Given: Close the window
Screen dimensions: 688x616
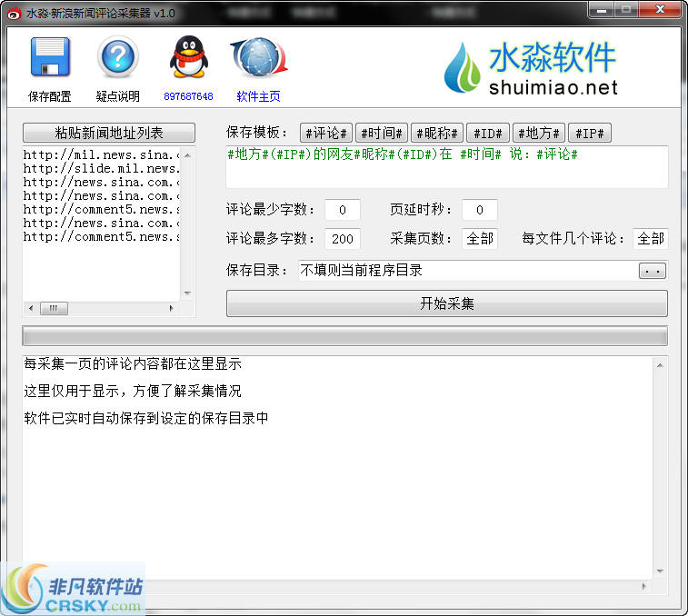Looking at the screenshot, I should tap(660, 10).
